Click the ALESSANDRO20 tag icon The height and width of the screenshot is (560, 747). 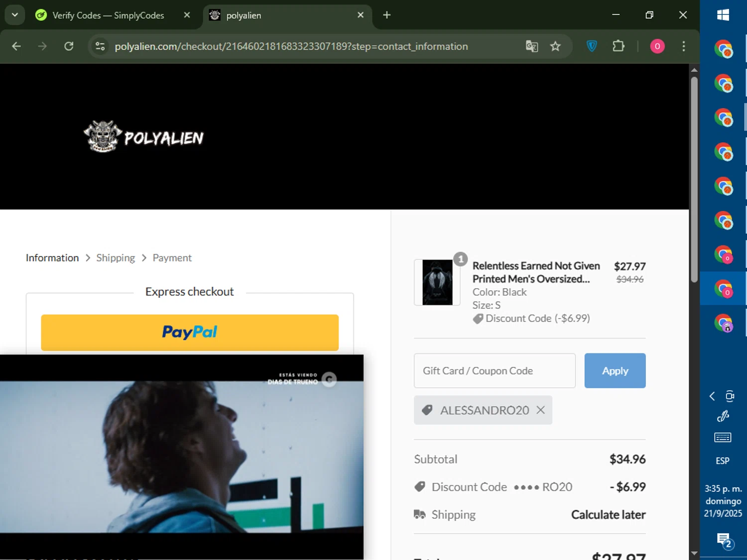(427, 410)
